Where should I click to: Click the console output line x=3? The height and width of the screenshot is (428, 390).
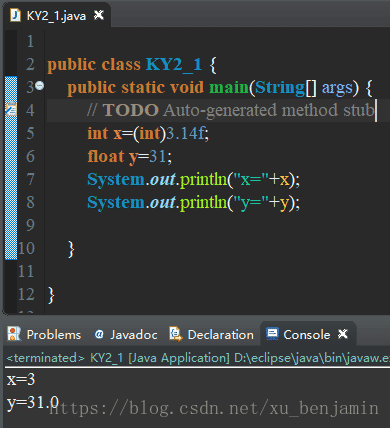tap(21, 380)
